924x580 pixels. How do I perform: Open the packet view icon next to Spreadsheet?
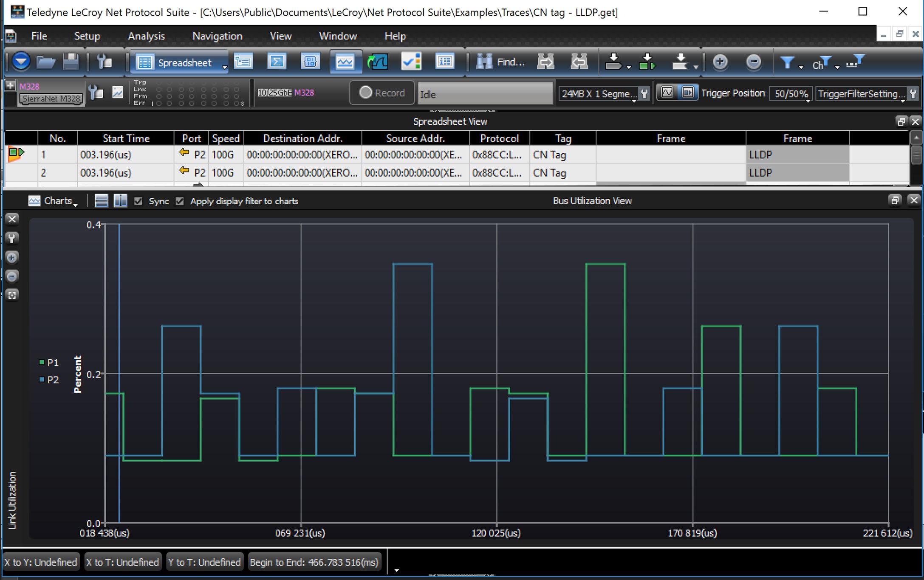(x=243, y=62)
